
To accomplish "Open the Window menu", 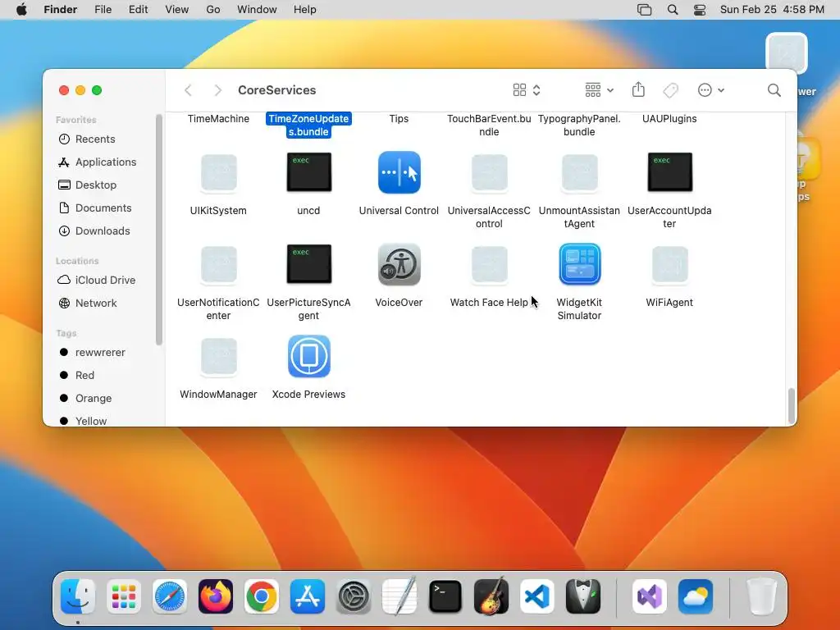I will pos(257,10).
